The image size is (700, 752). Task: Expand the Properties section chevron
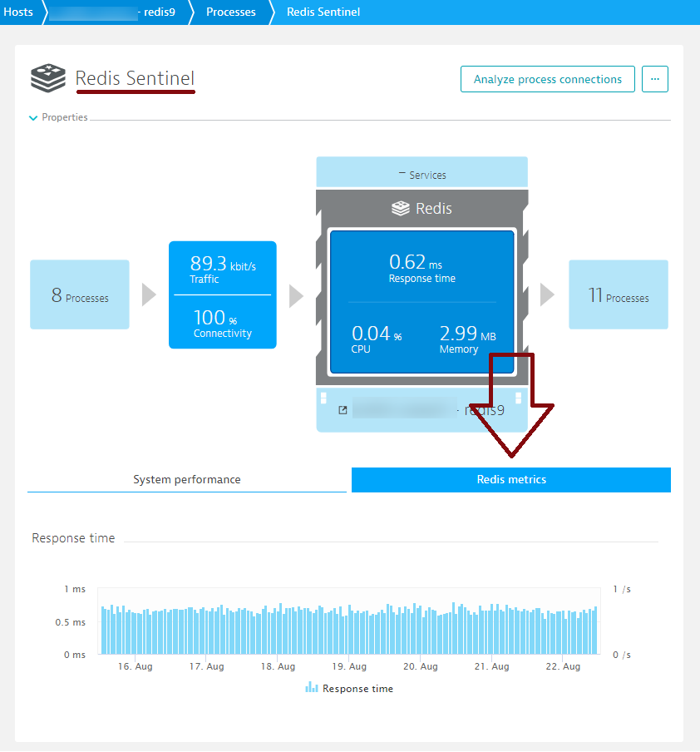pos(33,117)
